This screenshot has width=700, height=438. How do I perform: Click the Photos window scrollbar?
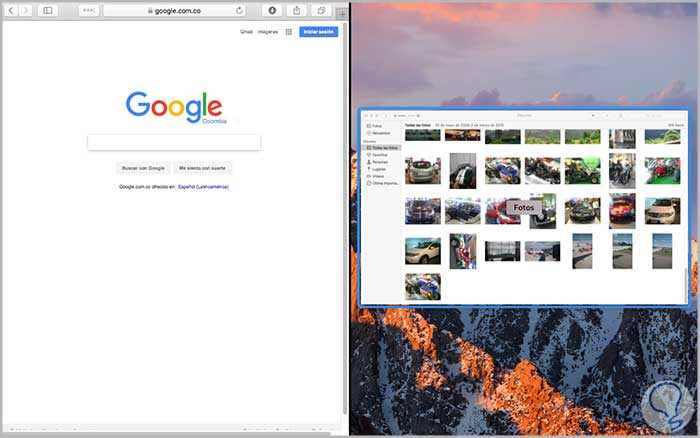click(686, 286)
